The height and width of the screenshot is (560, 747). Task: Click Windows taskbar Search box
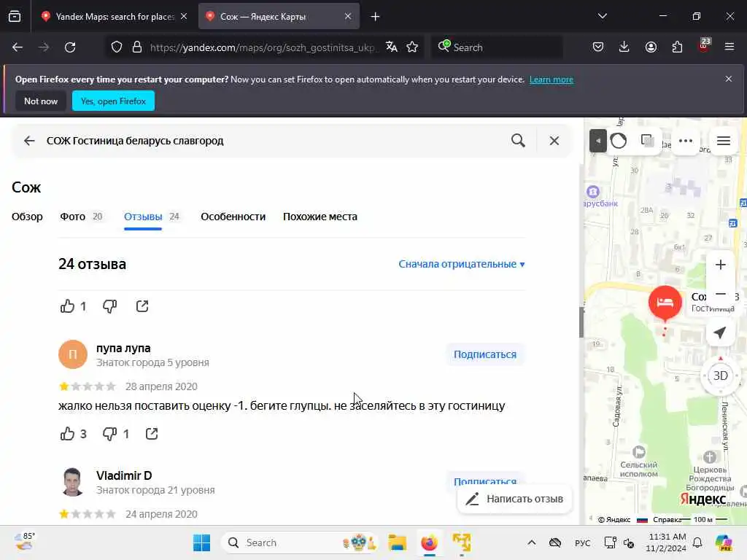click(300, 542)
